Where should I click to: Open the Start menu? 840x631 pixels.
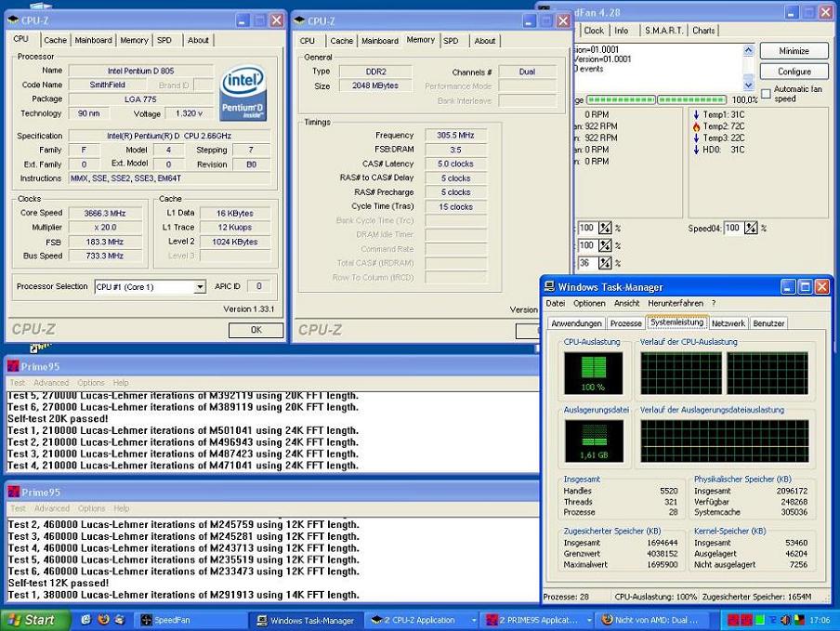[35, 620]
